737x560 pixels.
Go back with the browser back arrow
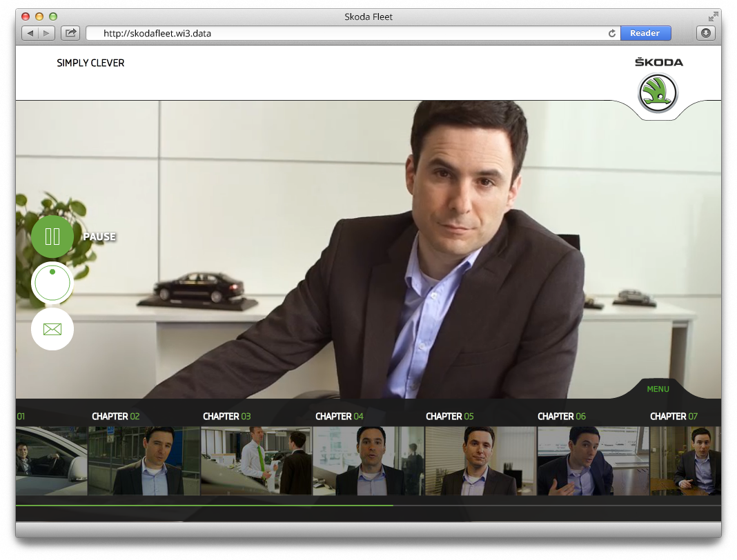coord(30,33)
